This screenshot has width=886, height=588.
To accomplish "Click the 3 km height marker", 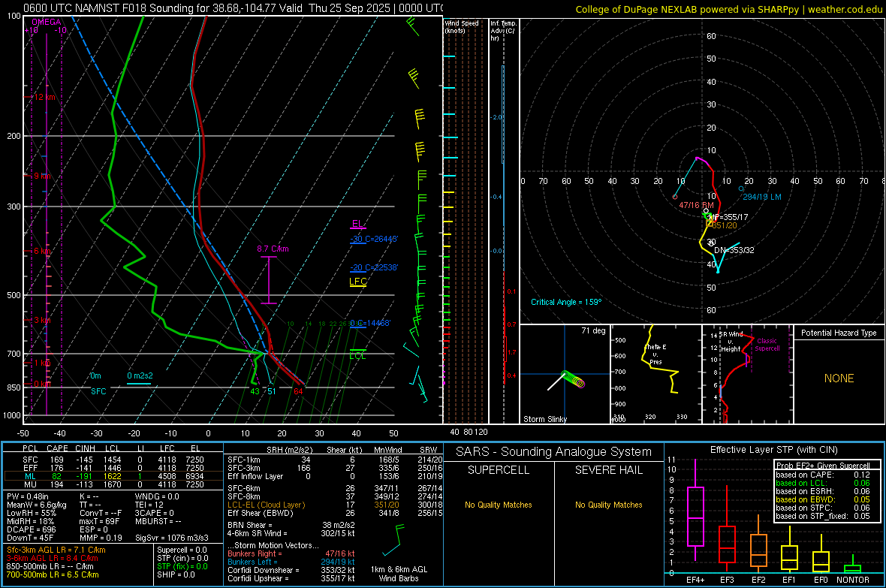I will (x=42, y=321).
